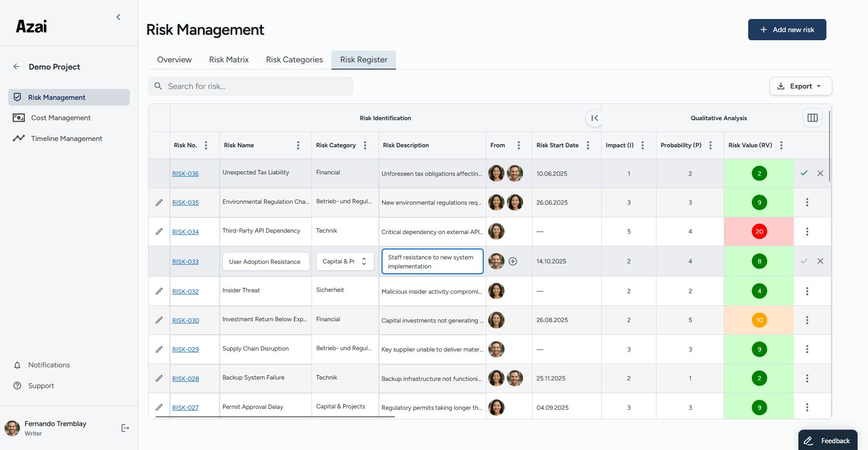Open the RISK-036 link
868x450 pixels.
tap(185, 173)
